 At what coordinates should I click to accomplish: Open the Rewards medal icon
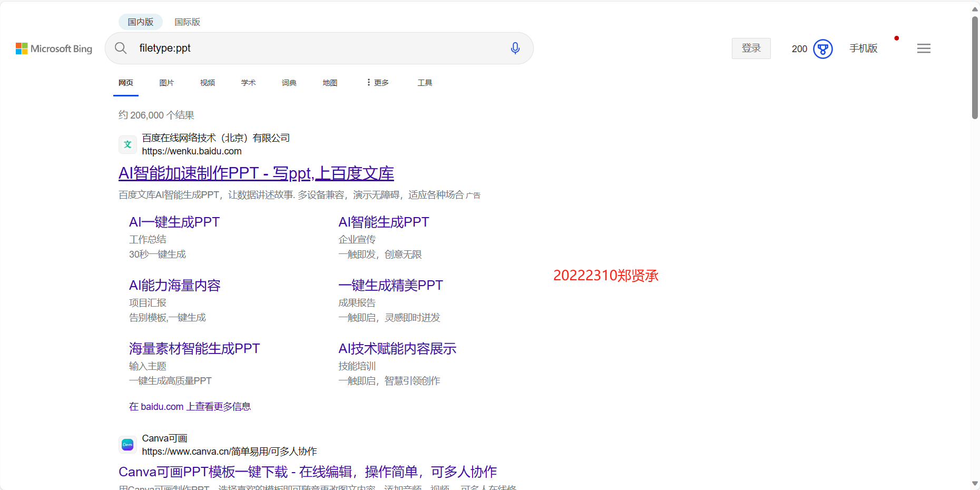coord(822,49)
